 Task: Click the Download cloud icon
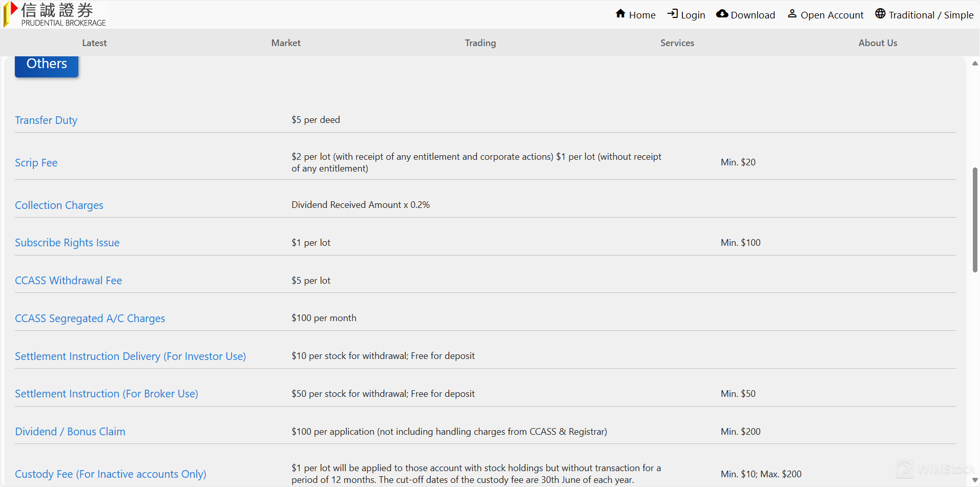tap(722, 14)
